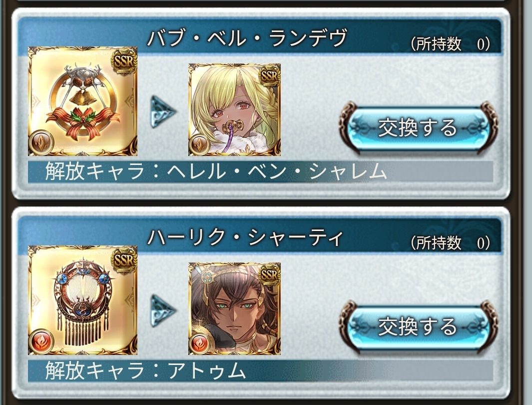The image size is (532, 405).
Task: Tap the arrow between the bell weapon and its character
Action: [163, 111]
